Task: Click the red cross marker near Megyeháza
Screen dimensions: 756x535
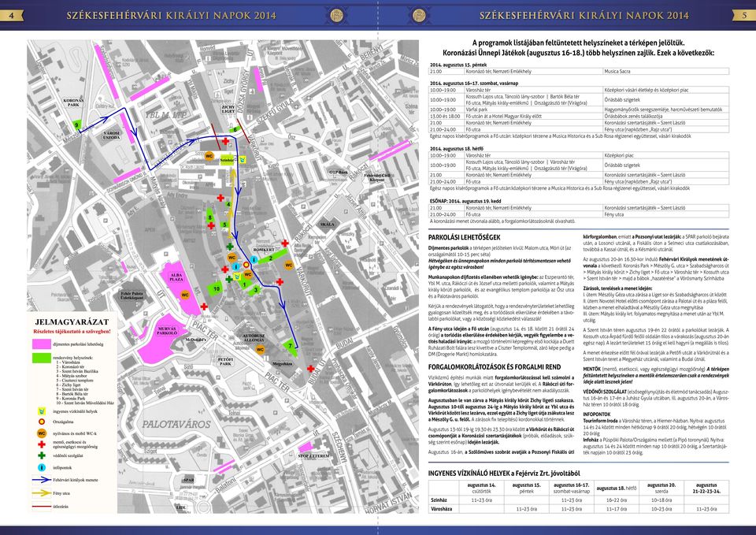Action: (x=310, y=369)
